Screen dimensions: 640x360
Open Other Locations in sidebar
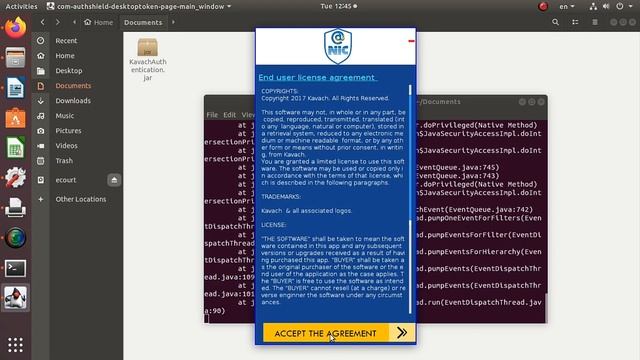point(78,199)
